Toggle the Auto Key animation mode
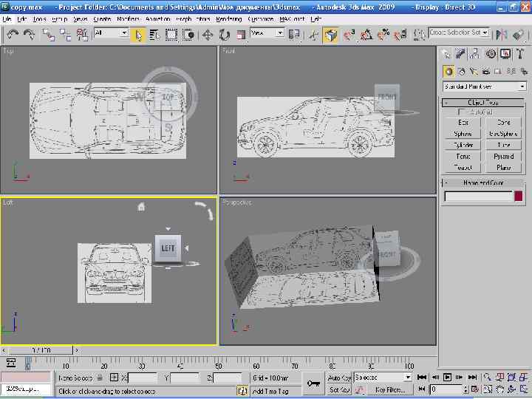This screenshot has width=532, height=399. coord(339,378)
